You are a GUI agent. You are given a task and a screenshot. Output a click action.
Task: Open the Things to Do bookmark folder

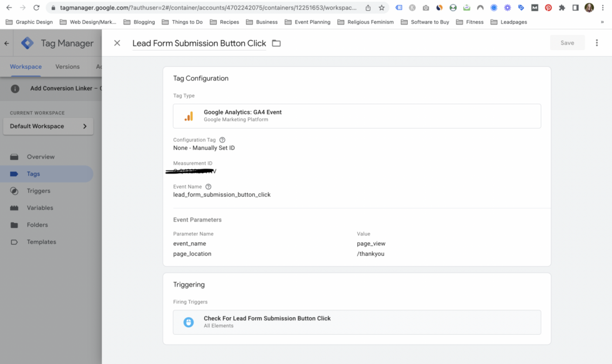click(x=182, y=22)
